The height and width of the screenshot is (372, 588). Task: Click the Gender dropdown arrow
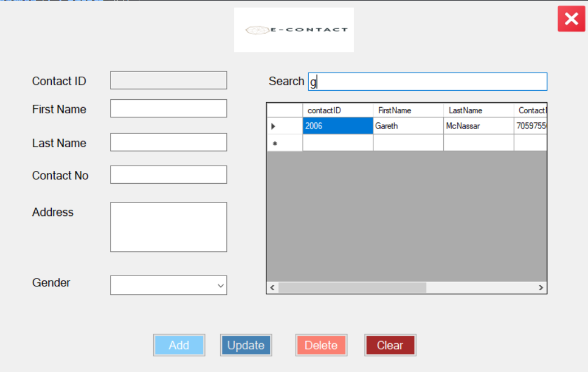point(221,285)
